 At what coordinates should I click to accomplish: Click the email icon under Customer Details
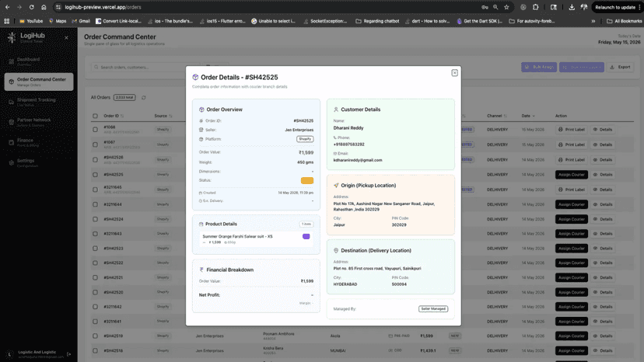click(335, 154)
